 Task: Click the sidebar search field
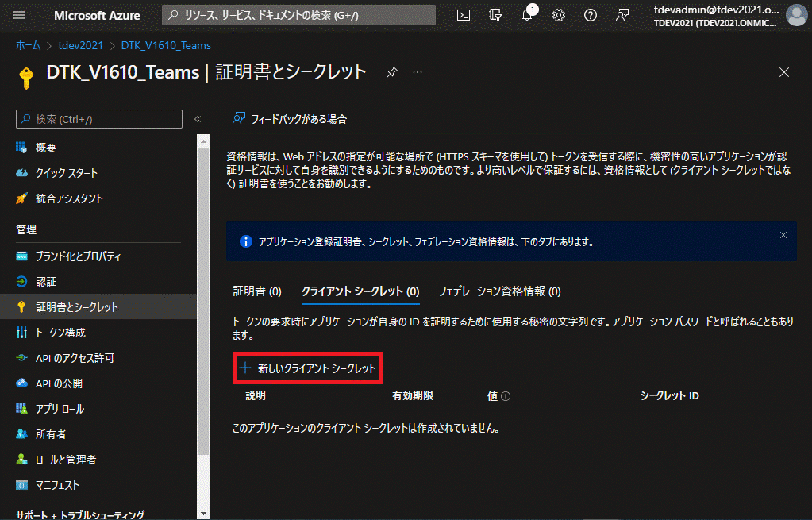point(99,119)
